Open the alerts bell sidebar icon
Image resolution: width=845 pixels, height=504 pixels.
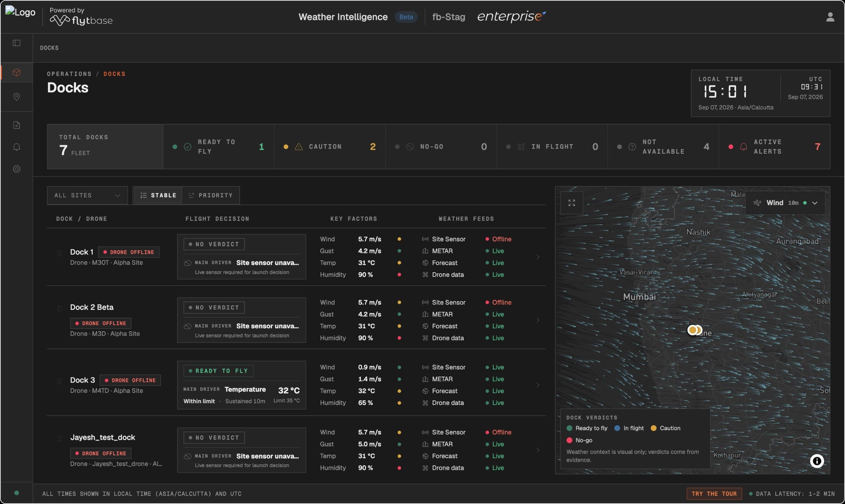(x=17, y=147)
